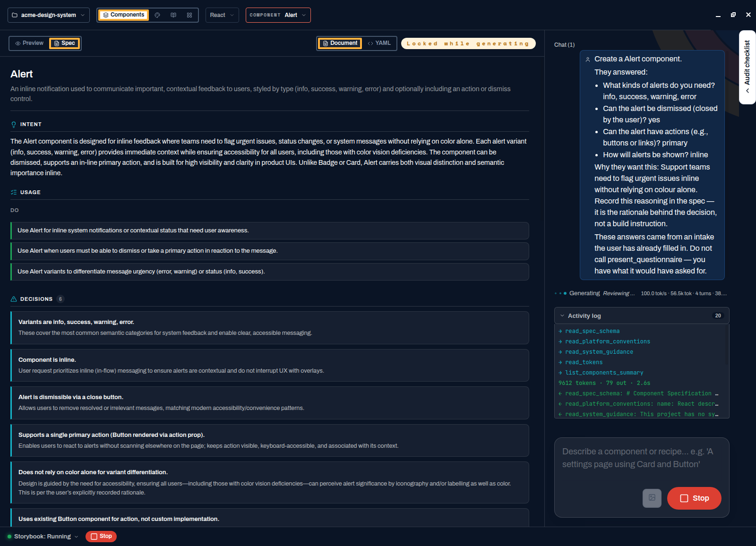Screen dimensions: 756x546
Task: Click the 'Variants are info, success, warning, error.' decision
Action: 270,328
